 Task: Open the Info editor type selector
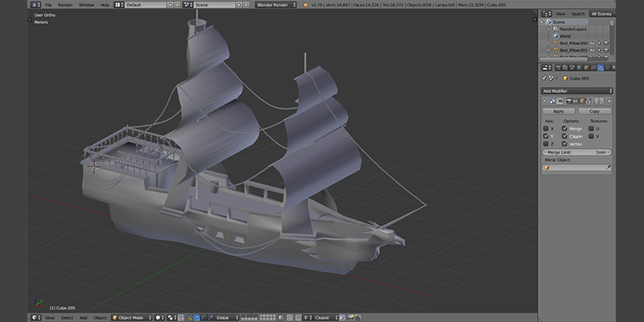coord(35,5)
